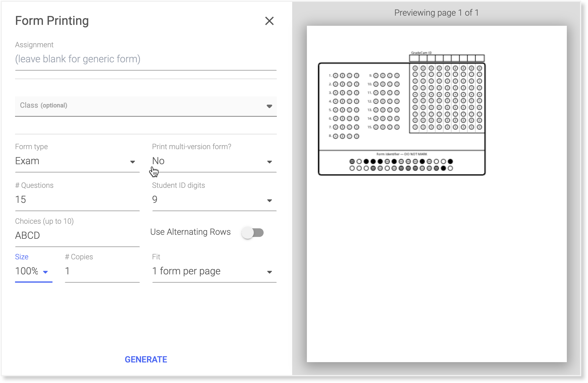Open the Class optional dropdown
Viewport: 588px width, 383px height.
point(141,106)
